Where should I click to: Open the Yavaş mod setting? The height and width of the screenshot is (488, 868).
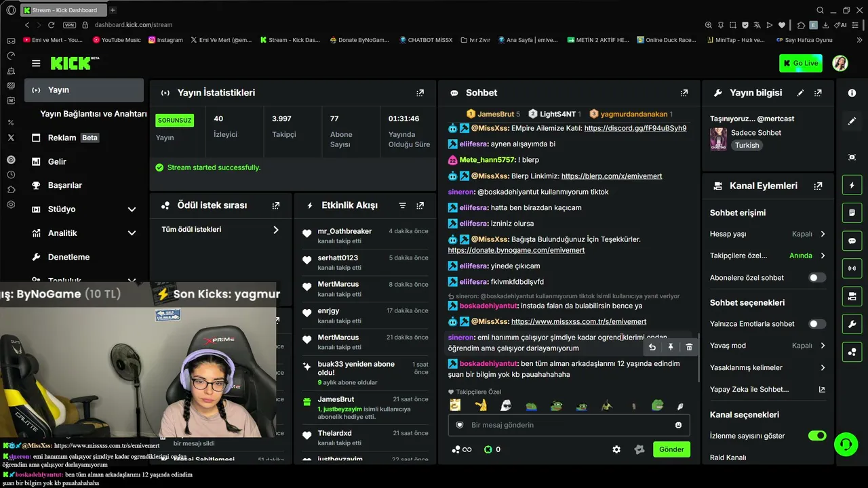tap(768, 346)
